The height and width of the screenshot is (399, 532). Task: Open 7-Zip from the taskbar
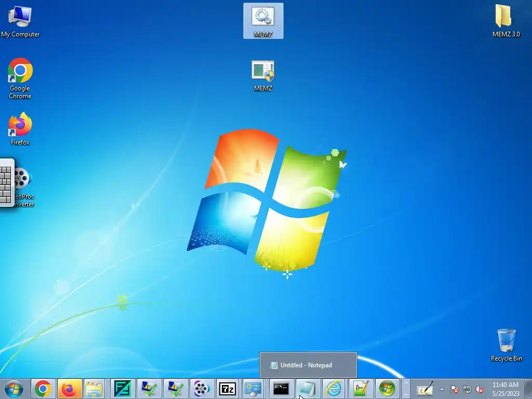(228, 389)
